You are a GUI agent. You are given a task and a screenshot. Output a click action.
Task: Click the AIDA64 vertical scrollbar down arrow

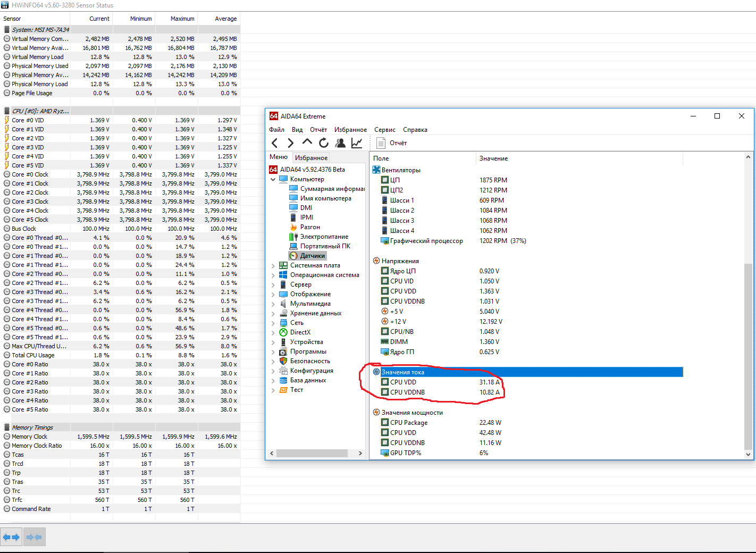(x=748, y=455)
